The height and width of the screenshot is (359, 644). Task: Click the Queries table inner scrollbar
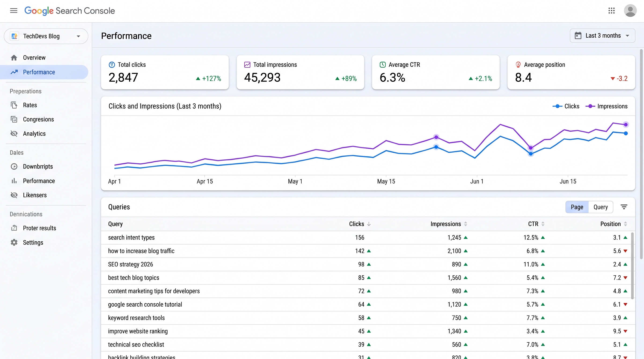coord(632,266)
